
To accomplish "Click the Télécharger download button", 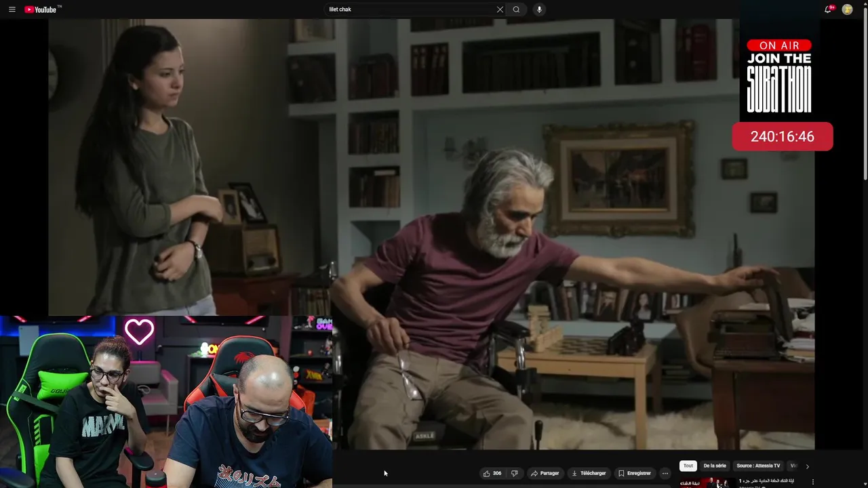I will pos(589,473).
